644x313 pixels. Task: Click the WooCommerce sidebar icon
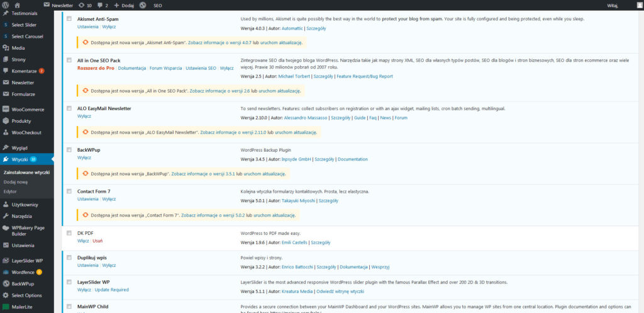pos(5,110)
